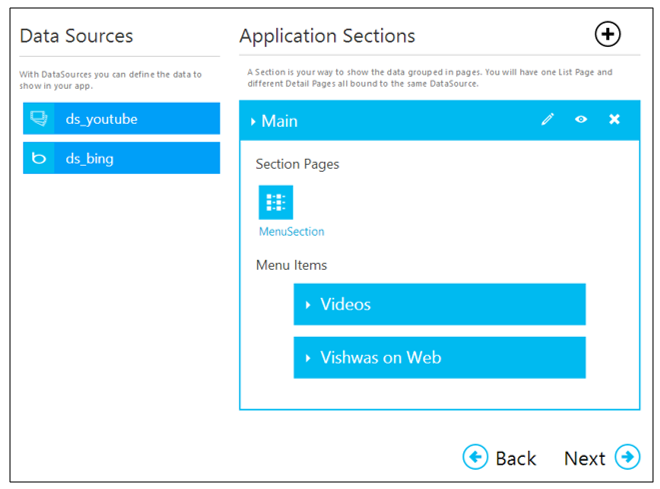This screenshot has height=489, width=660.
Task: Click the Next arrow circle icon
Action: pos(627,457)
